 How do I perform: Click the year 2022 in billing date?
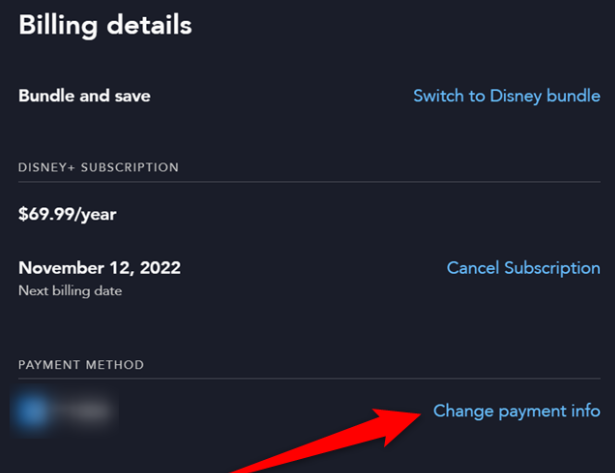[160, 268]
